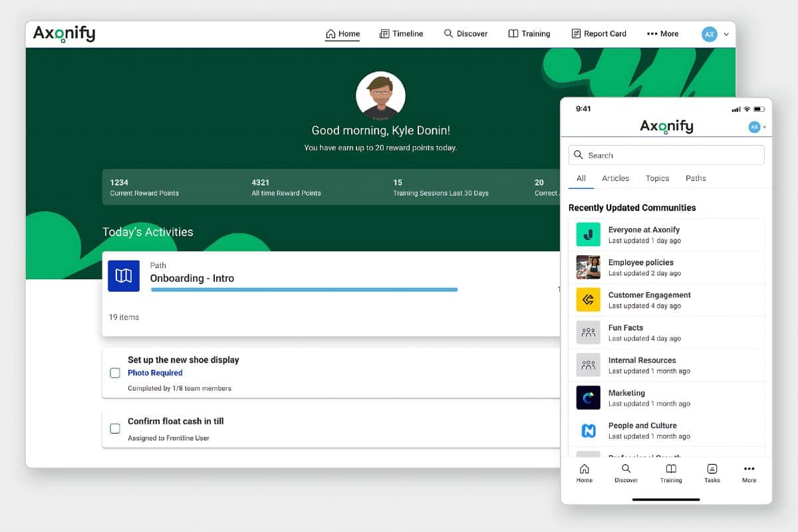Check the 'Set up the new shoe display' checkbox

click(115, 373)
